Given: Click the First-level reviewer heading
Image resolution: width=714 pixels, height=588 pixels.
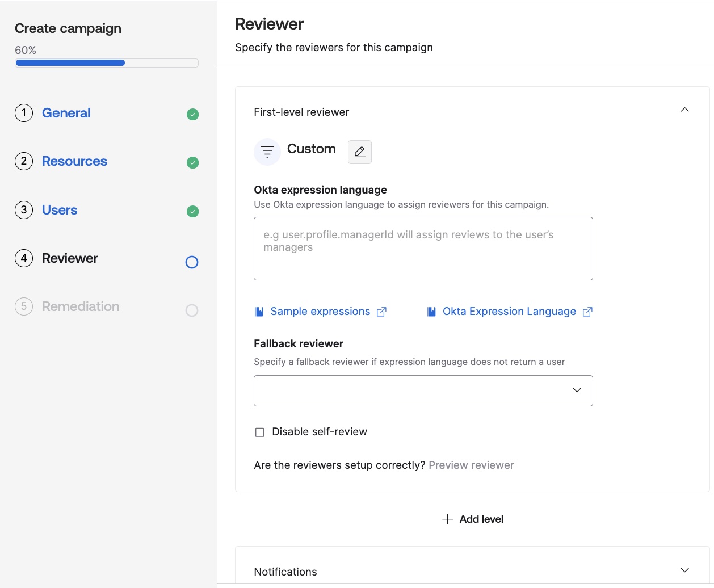Looking at the screenshot, I should click(x=301, y=112).
